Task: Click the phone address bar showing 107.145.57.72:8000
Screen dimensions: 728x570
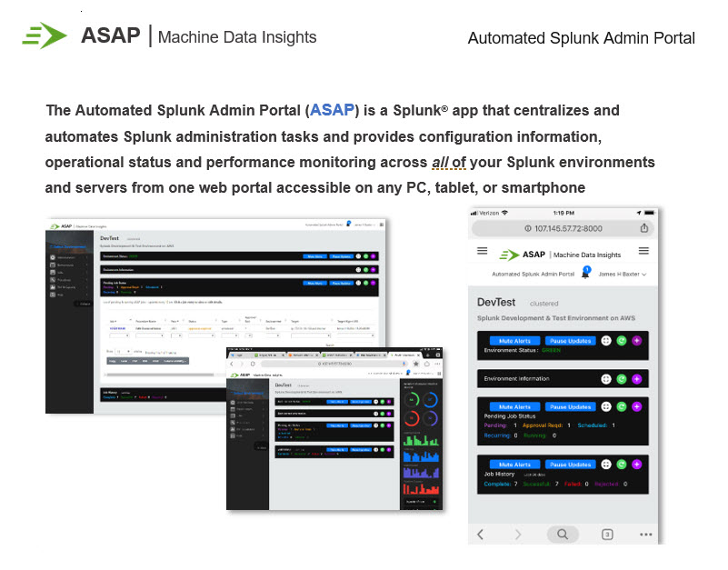Action: pyautogui.click(x=563, y=228)
